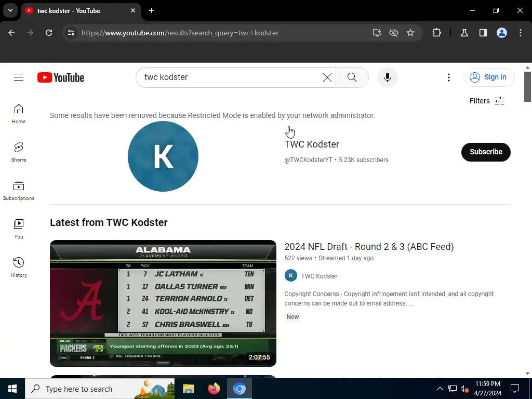532x399 pixels.
Task: Open browser extensions puzzle icon
Action: point(436,33)
